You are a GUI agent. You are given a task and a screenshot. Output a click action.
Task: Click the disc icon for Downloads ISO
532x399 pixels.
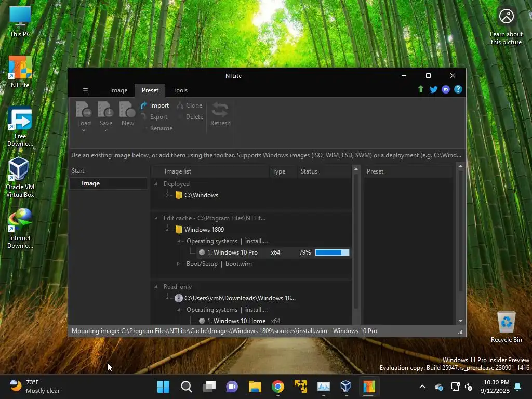(x=179, y=298)
